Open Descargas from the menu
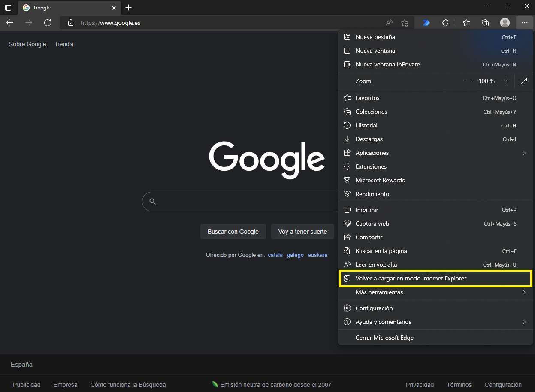The image size is (535, 392). 435,139
